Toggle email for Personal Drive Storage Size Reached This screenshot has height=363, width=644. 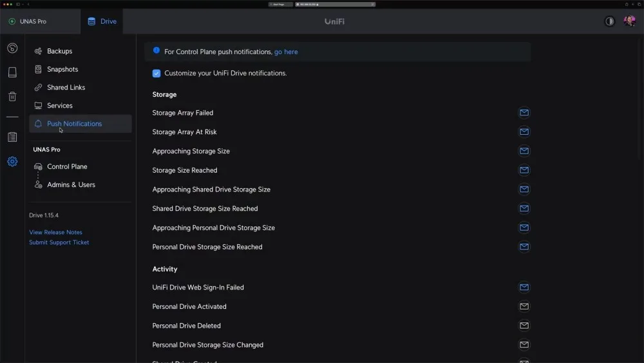coord(524,247)
